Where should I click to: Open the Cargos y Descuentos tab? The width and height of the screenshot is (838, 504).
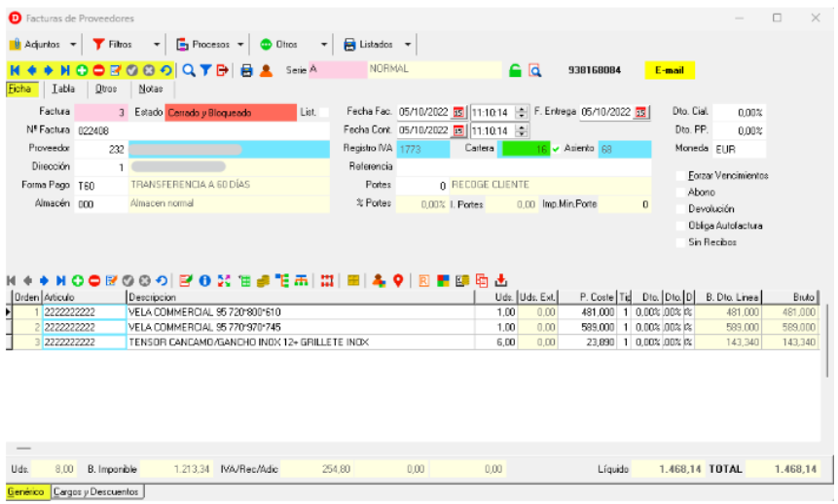(x=97, y=492)
